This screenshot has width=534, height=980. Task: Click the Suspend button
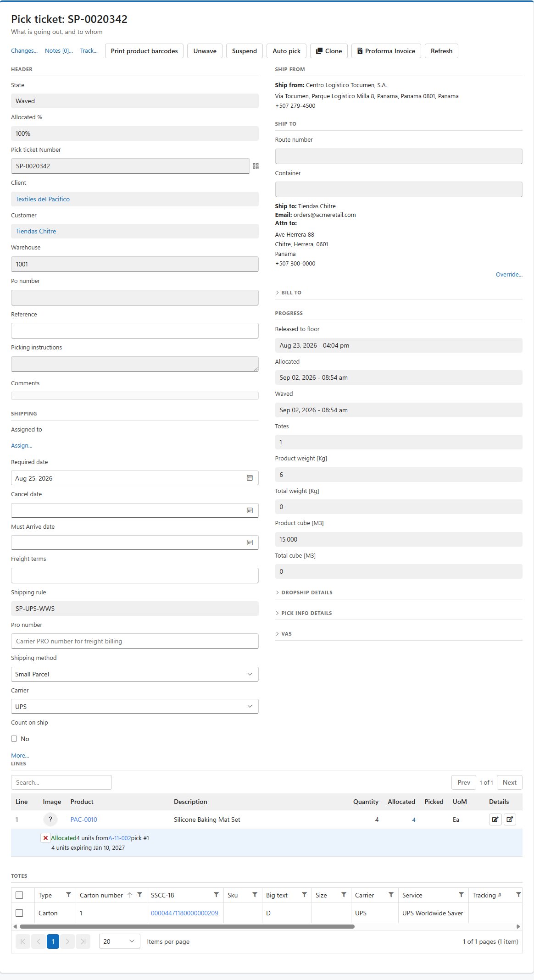tap(245, 51)
